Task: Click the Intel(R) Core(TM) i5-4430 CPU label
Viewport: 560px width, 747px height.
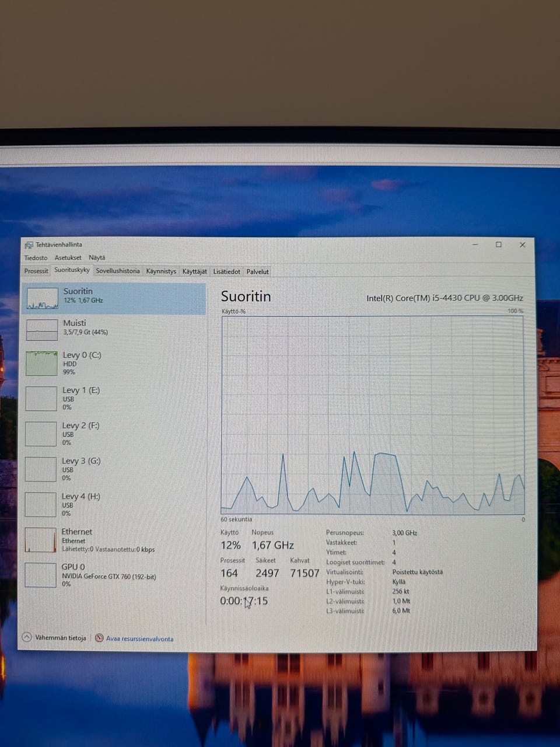Action: pos(444,298)
